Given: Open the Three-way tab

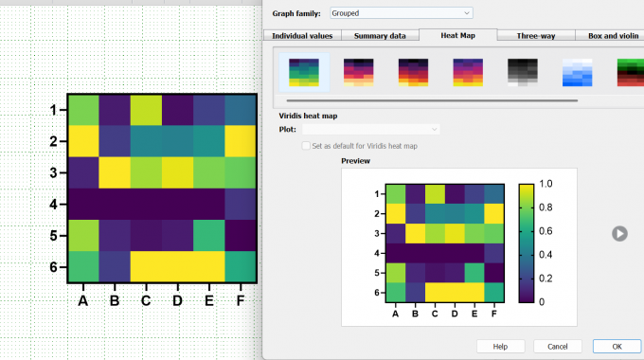Looking at the screenshot, I should (x=536, y=36).
